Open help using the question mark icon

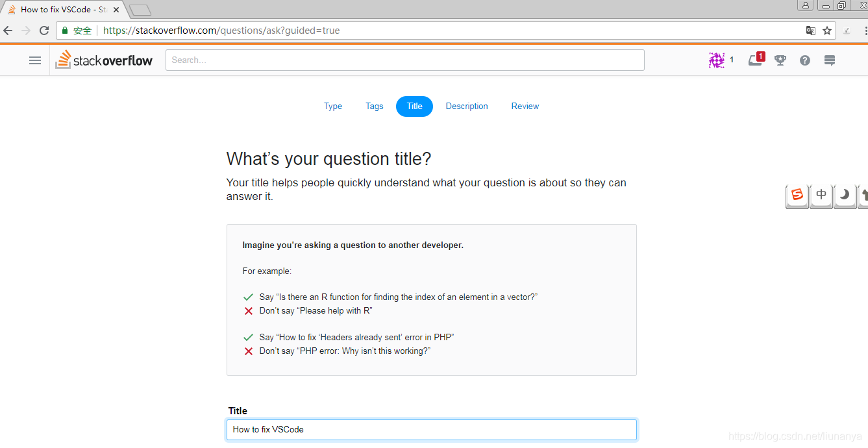tap(804, 60)
